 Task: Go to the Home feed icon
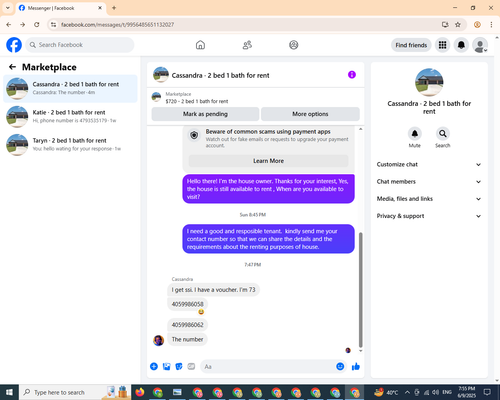[x=200, y=45]
